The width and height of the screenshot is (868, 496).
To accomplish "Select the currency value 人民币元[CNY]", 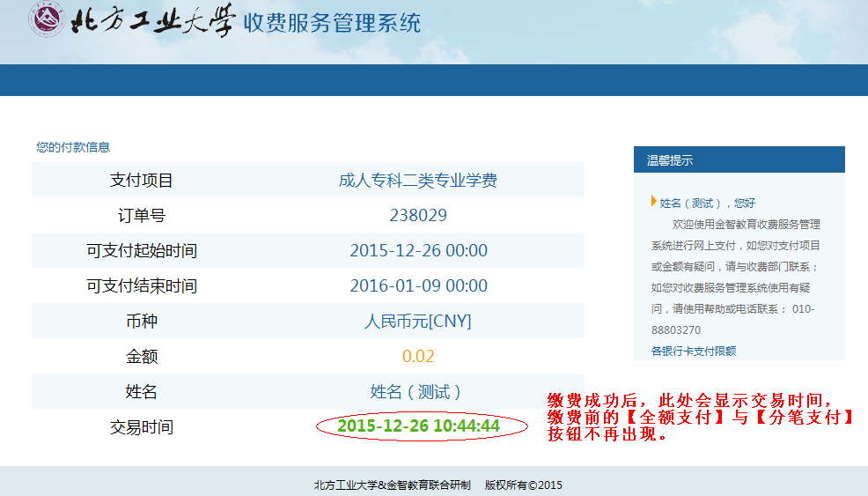I will click(418, 322).
